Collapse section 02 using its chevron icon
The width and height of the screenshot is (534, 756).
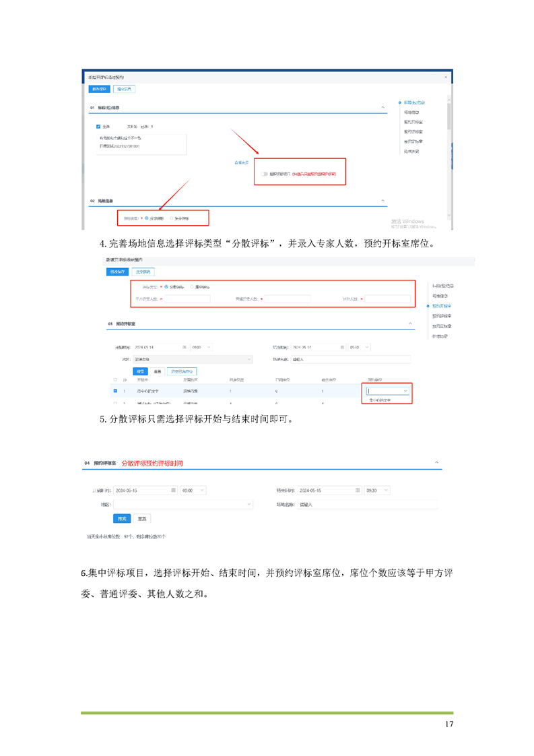[x=383, y=201]
